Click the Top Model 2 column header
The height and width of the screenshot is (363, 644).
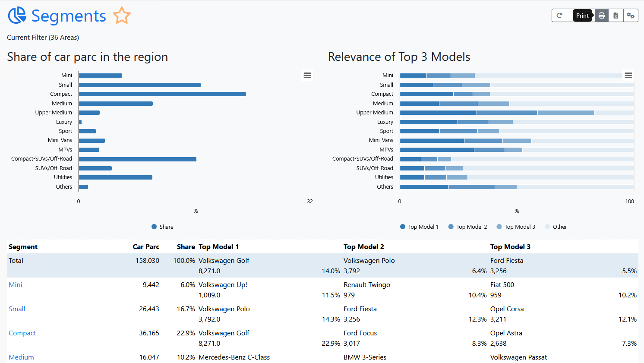pyautogui.click(x=364, y=247)
